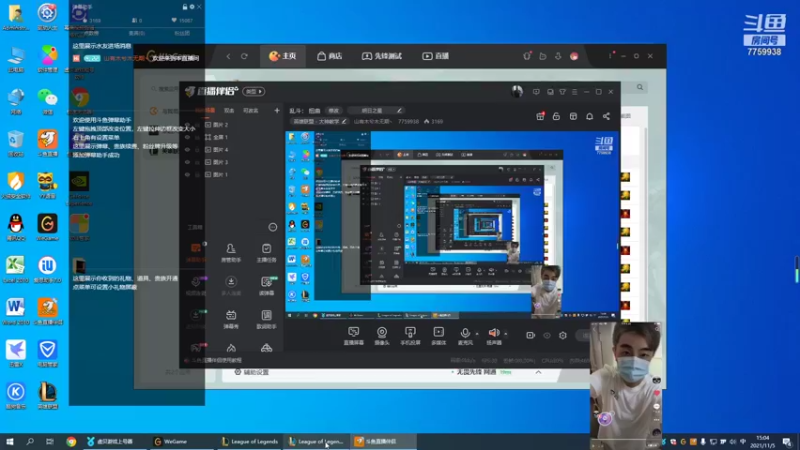Hide the 图片 3 source layer
800x450 pixels.
pos(187,162)
